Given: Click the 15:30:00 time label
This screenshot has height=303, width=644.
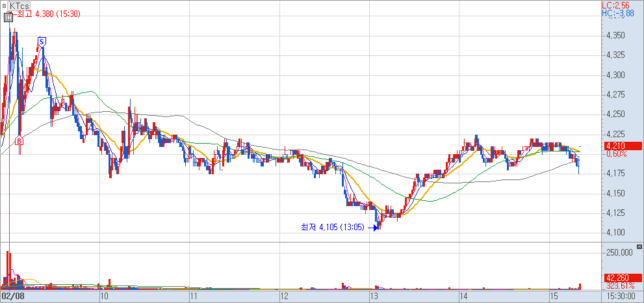Looking at the screenshot, I should coord(623,296).
